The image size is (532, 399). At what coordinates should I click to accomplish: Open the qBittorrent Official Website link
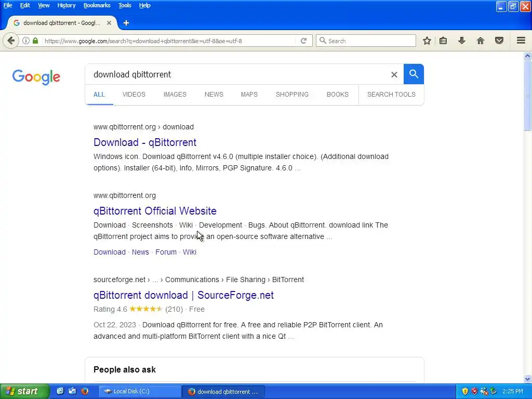(155, 211)
